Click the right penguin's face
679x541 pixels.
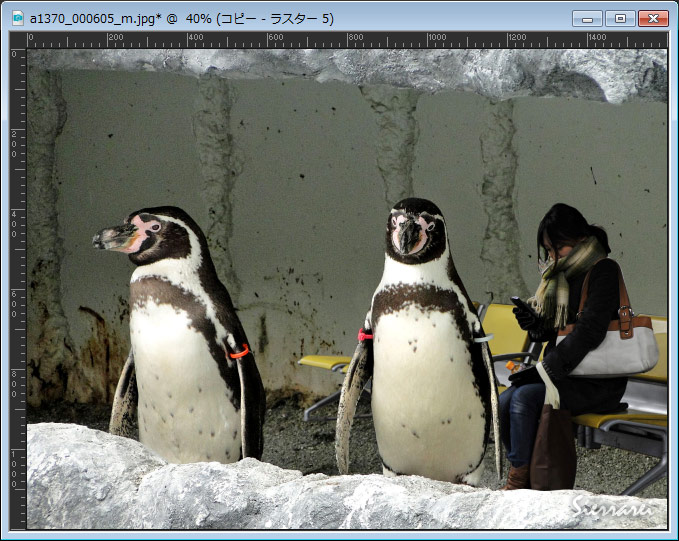pos(414,230)
